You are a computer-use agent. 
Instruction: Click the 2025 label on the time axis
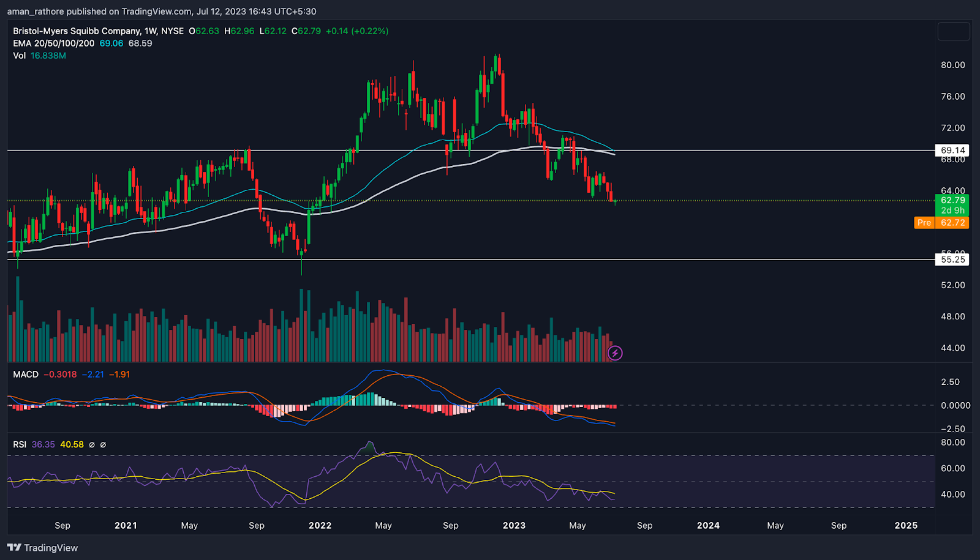click(x=906, y=525)
